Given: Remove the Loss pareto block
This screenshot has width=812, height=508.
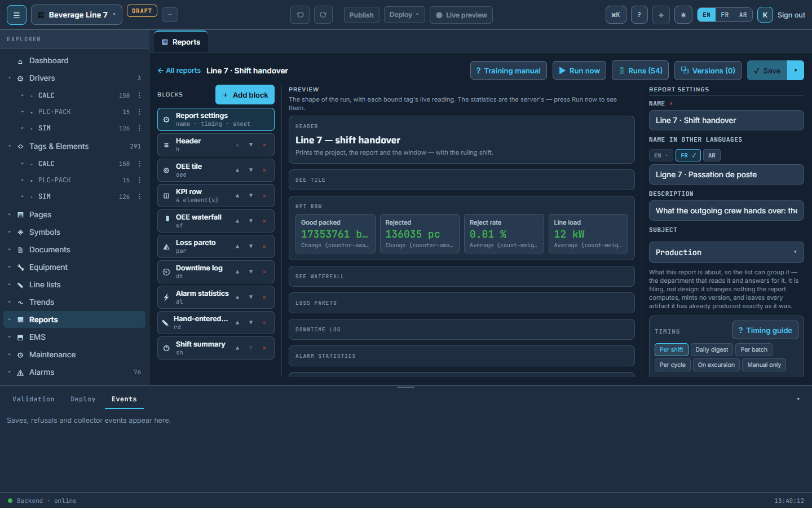Looking at the screenshot, I should 264,246.
